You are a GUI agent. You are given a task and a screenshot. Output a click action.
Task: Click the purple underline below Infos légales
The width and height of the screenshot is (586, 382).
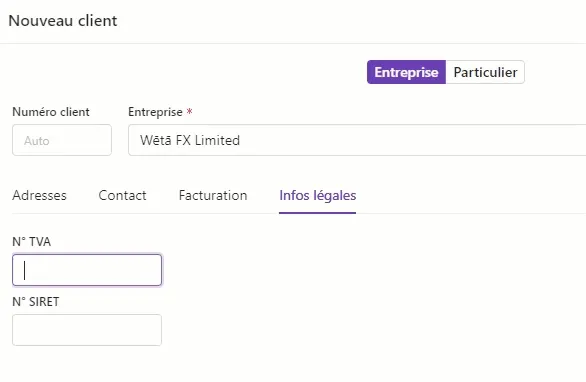[318, 213]
